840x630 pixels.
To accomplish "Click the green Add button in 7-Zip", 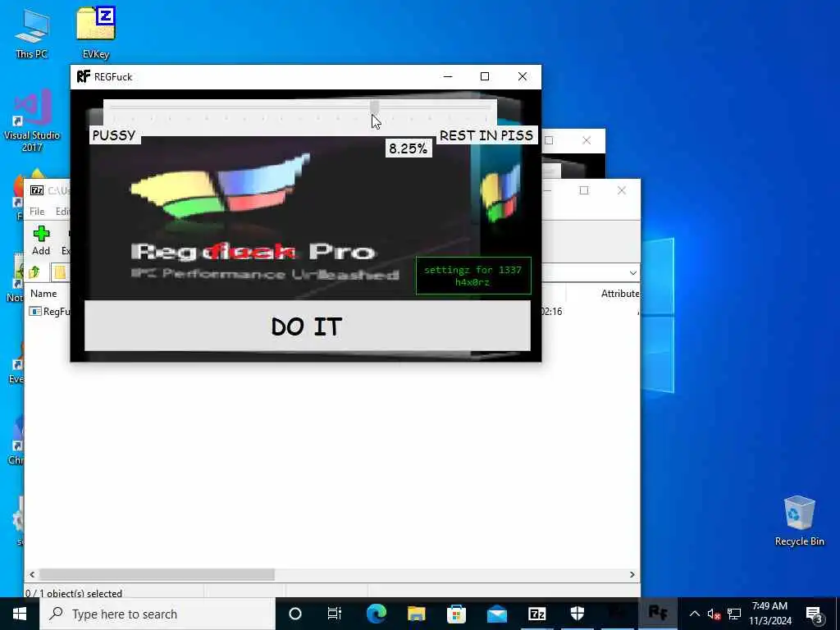I will 41,240.
